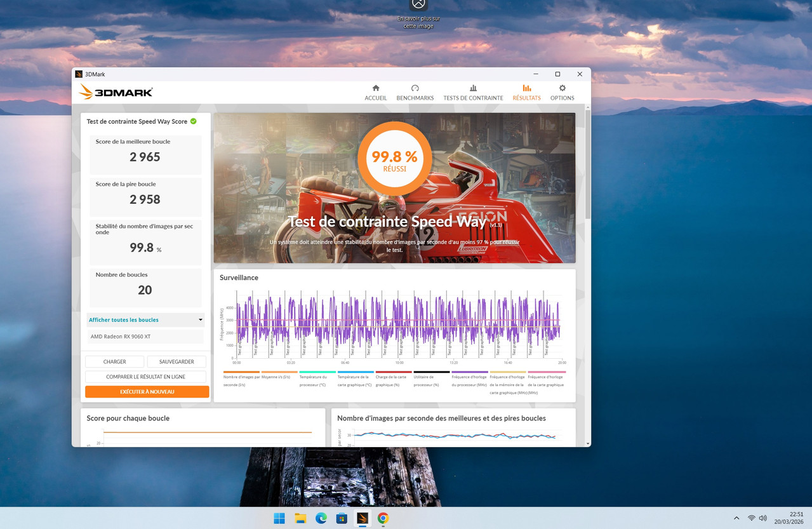Toggle the Nombre d'images par seconde legend series
This screenshot has height=529, width=812.
tap(242, 380)
